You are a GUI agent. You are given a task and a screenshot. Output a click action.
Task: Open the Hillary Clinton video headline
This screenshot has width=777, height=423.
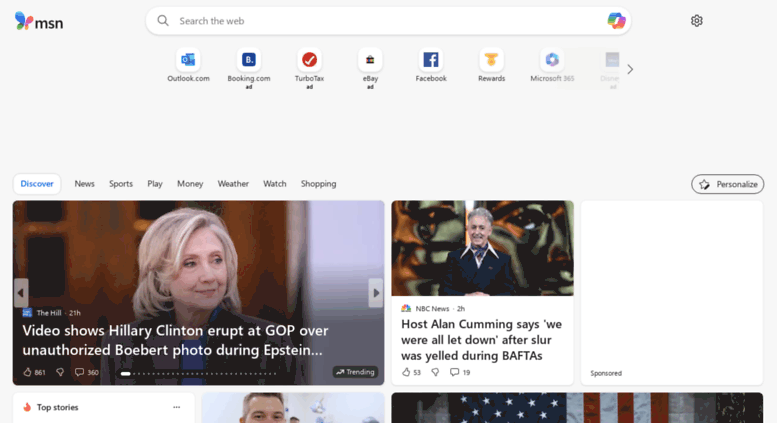175,340
